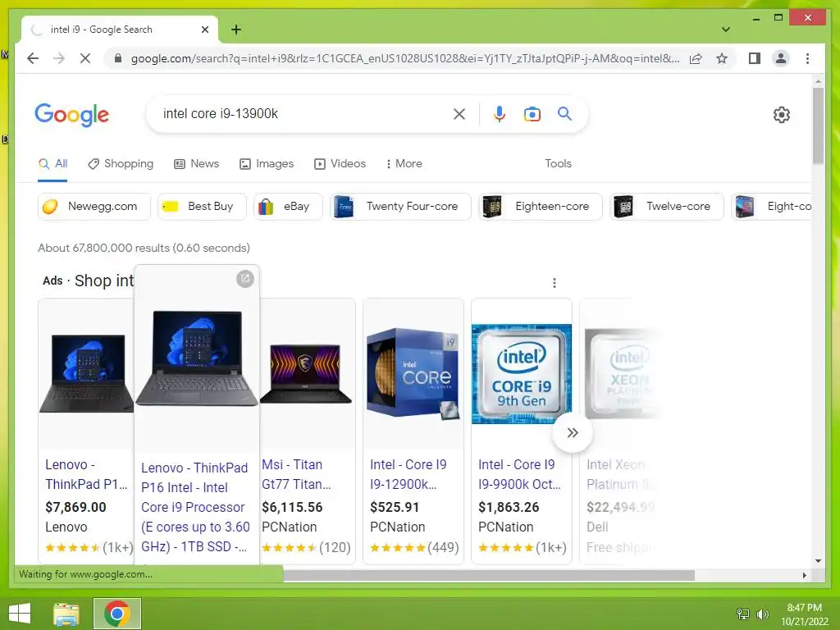Start voice search with microphone
The image size is (840, 630).
point(500,113)
